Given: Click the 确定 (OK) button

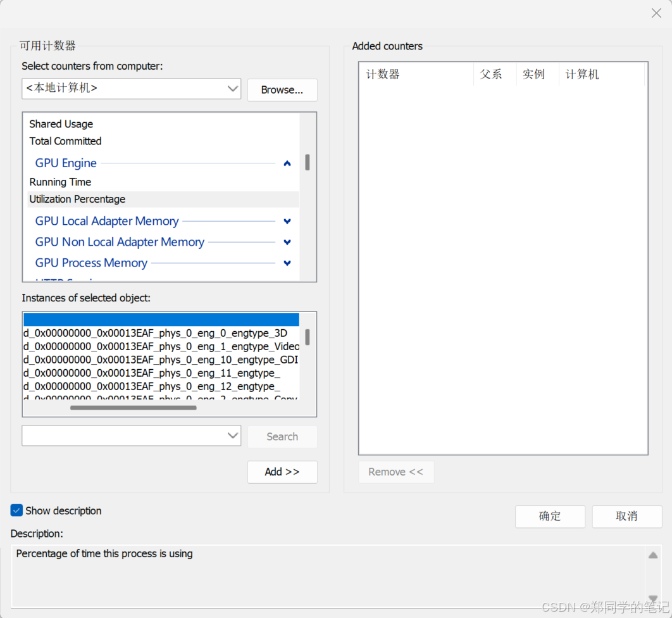Looking at the screenshot, I should (x=550, y=516).
